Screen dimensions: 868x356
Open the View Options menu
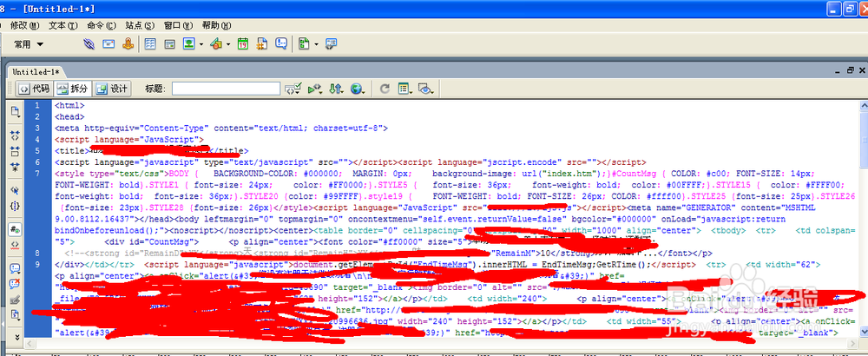click(x=405, y=89)
